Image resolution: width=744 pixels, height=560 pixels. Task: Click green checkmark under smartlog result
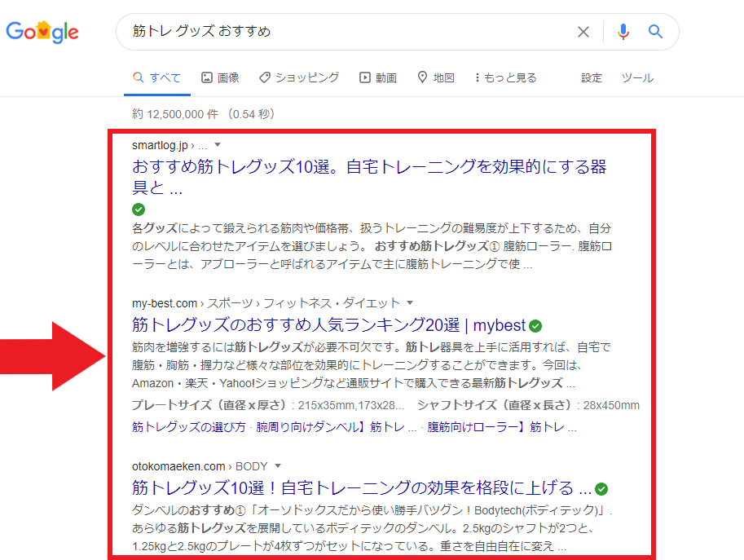(139, 209)
